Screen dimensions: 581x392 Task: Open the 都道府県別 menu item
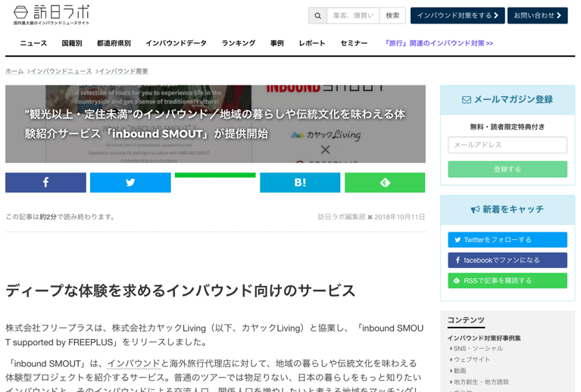tap(114, 43)
